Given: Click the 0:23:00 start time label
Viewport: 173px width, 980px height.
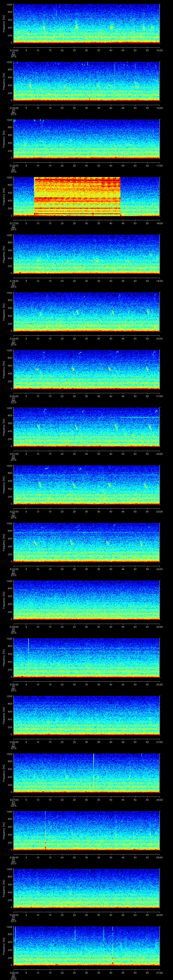Looking at the screenshot, I should coord(14,569).
